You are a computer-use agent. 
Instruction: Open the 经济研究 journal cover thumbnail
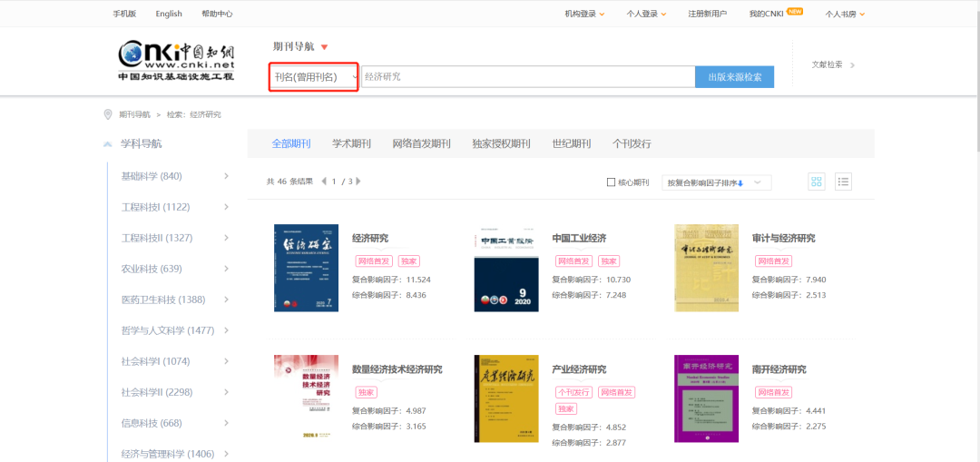pyautogui.click(x=307, y=268)
